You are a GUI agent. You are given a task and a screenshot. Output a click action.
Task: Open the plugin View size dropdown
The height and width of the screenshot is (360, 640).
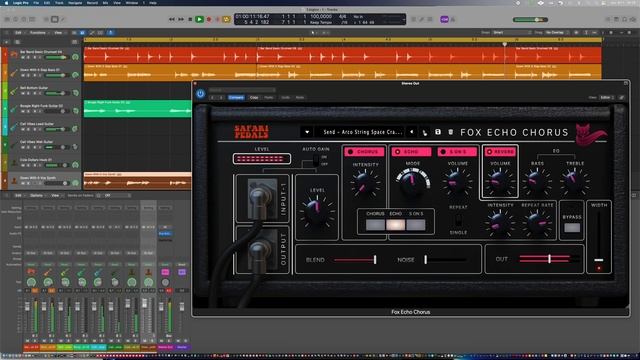(607, 98)
